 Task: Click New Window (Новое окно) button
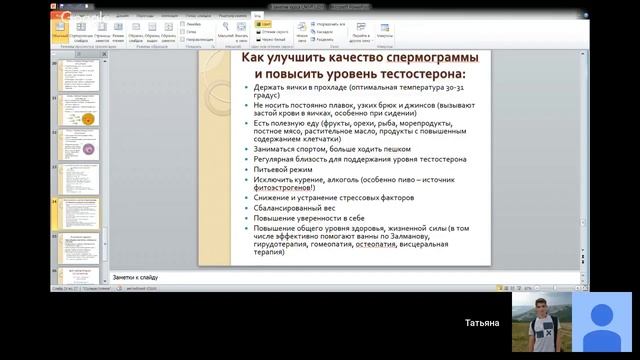pyautogui.click(x=302, y=32)
